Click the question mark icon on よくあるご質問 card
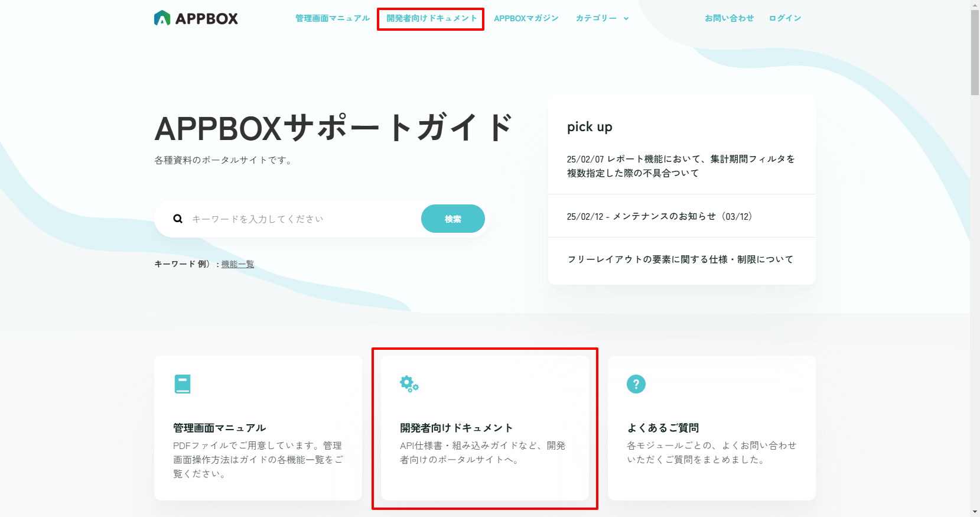Viewport: 980px width, 517px height. [x=636, y=384]
